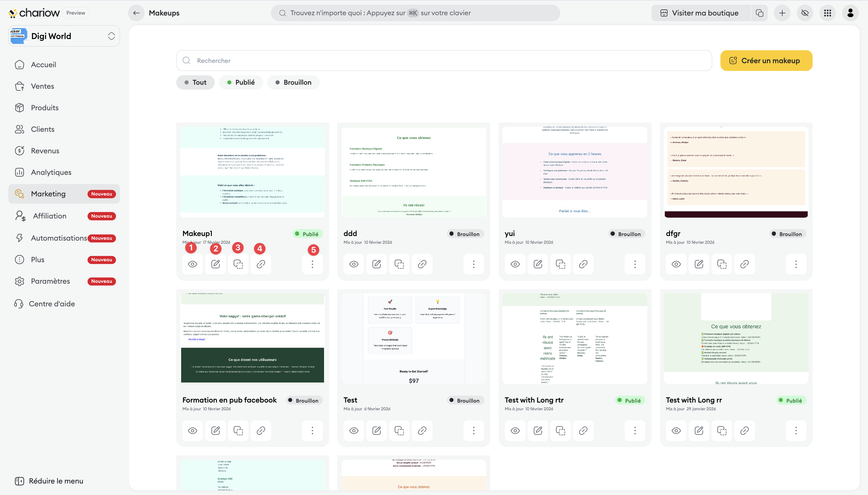The width and height of the screenshot is (868, 495).
Task: Open the three-dot menu on Makeup1
Action: pos(312,264)
